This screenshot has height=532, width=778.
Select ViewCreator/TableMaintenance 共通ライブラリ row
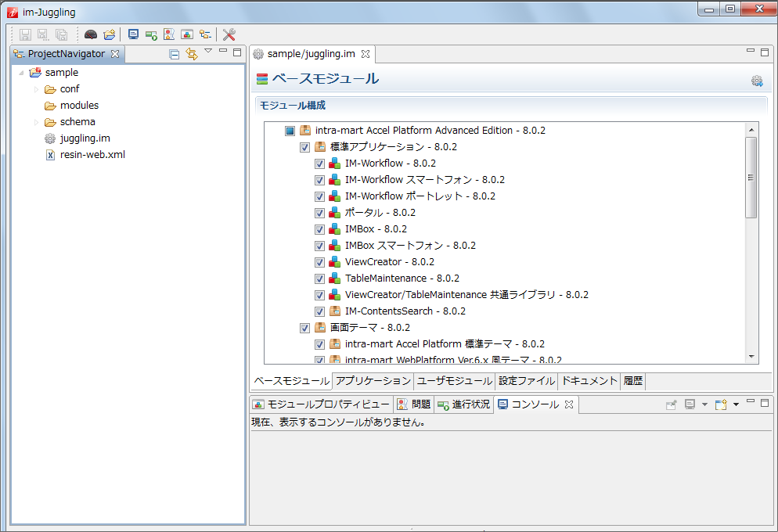tap(459, 294)
